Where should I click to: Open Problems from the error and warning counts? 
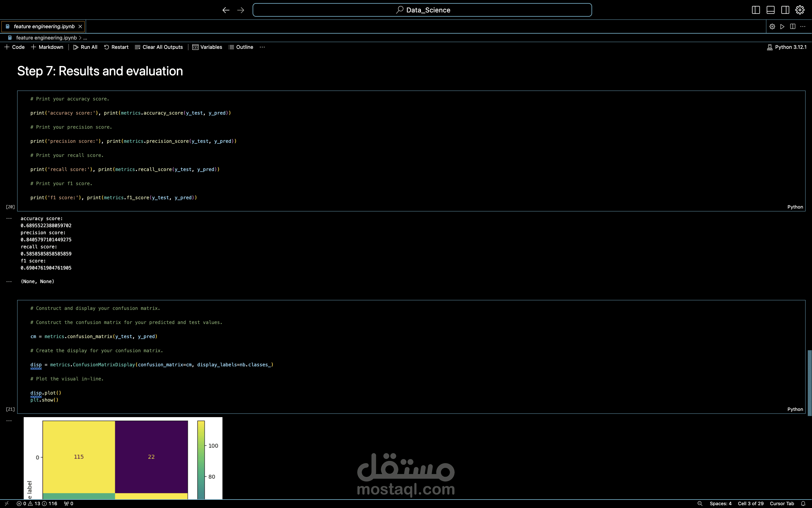click(37, 503)
